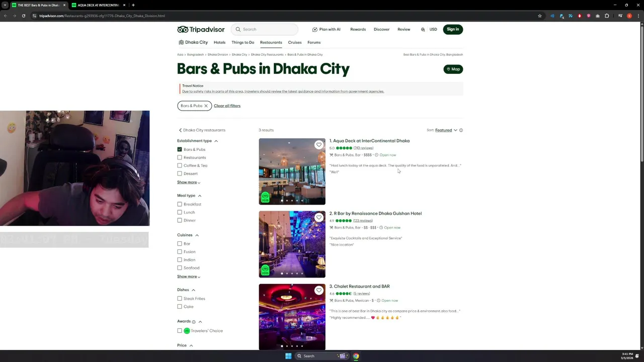Screen dimensions: 644x362
Task: Open Windows Start menu
Action: [x=288, y=356]
